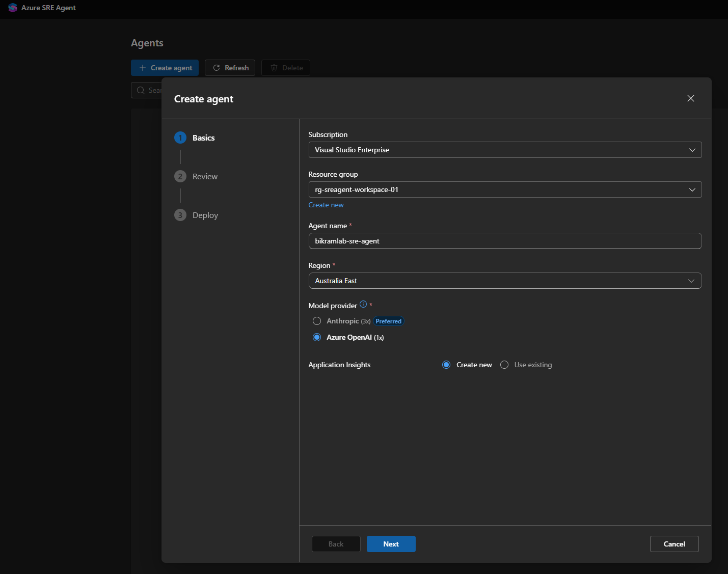Click the Model provider info icon

point(363,304)
